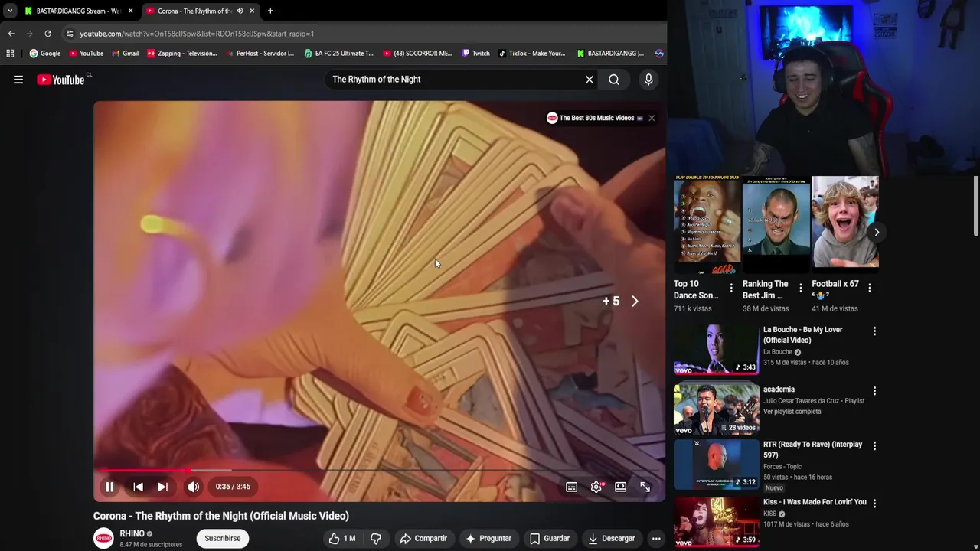
Task: Open the Twitch bookmark
Action: [475, 54]
